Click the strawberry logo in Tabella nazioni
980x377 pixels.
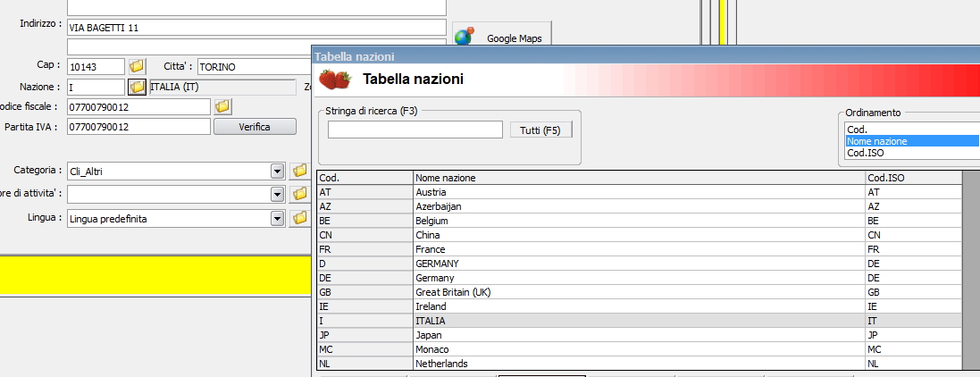point(334,80)
